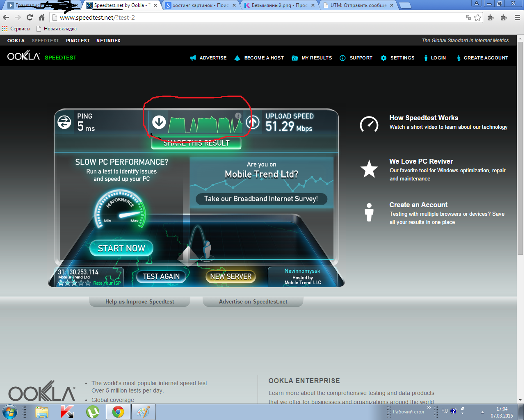525x420 pixels.
Task: Open Kaspersky from the taskbar
Action: click(67, 412)
